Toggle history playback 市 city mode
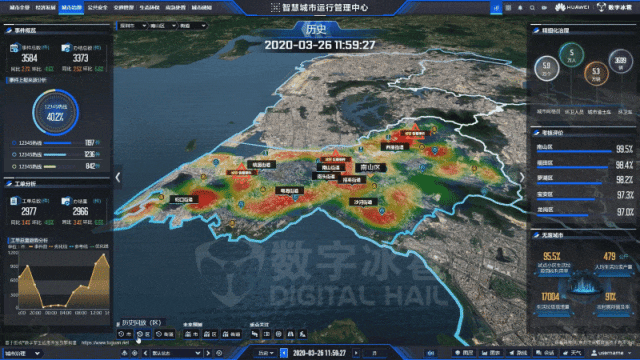The image size is (640, 360). [x=125, y=334]
